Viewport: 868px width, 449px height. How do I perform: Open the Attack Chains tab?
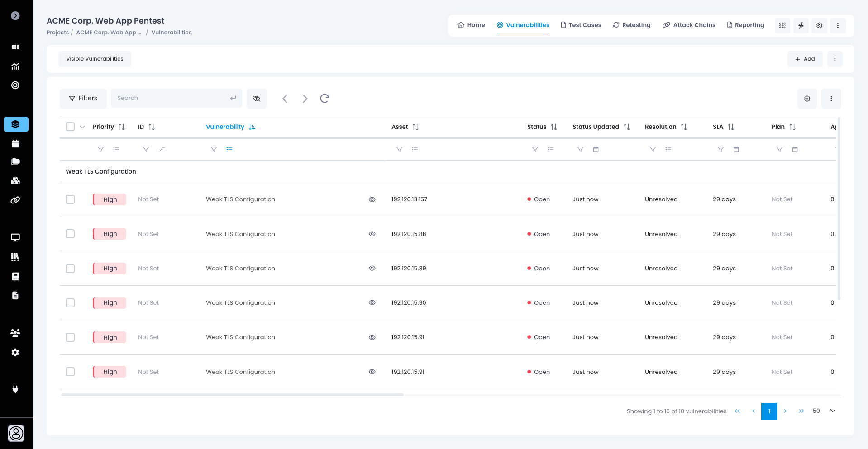(689, 25)
